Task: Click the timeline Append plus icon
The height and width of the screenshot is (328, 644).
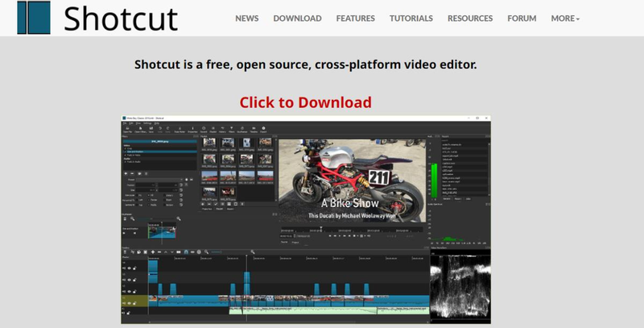Action: pos(153,252)
